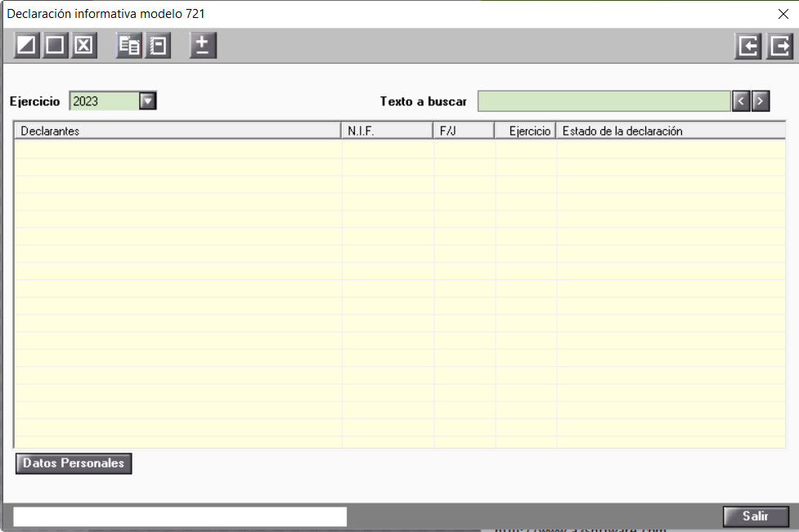Click the half-shaded square toolbar icon
The height and width of the screenshot is (532, 799).
click(27, 46)
